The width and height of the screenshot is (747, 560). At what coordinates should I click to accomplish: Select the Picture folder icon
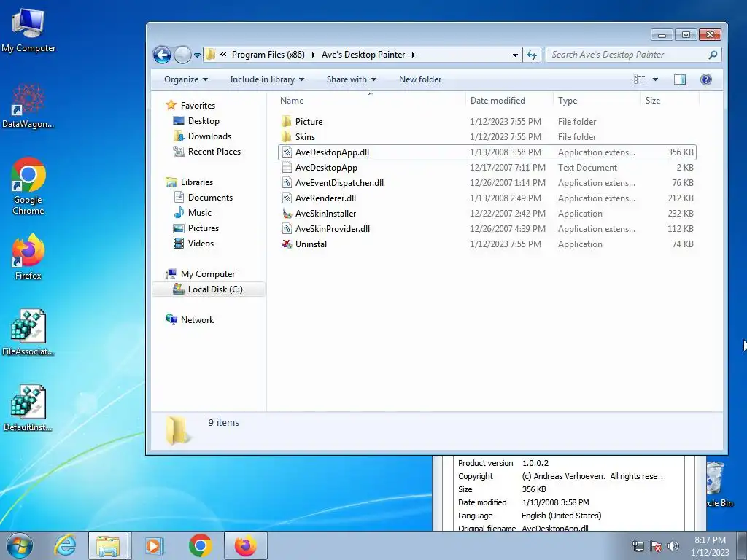click(x=286, y=122)
